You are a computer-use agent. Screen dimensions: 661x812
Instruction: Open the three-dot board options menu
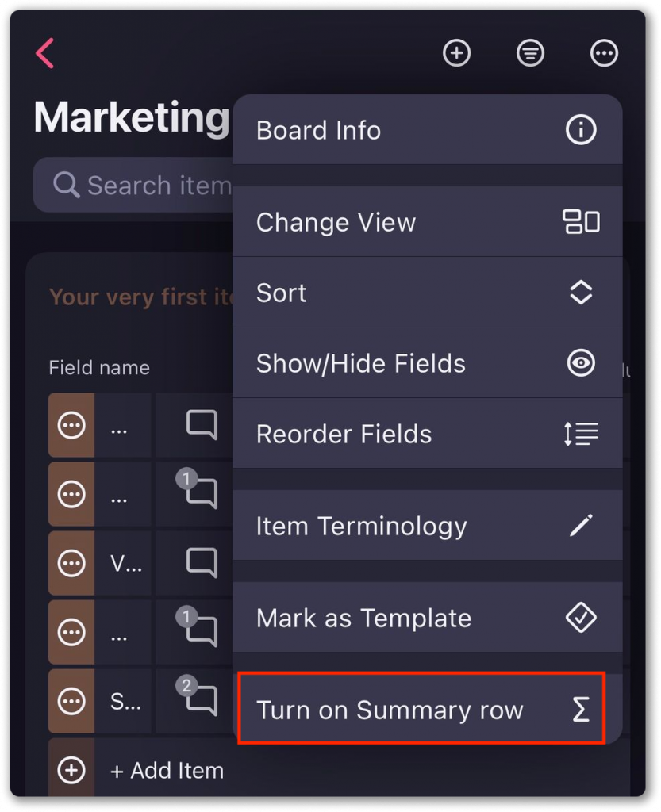(x=603, y=53)
